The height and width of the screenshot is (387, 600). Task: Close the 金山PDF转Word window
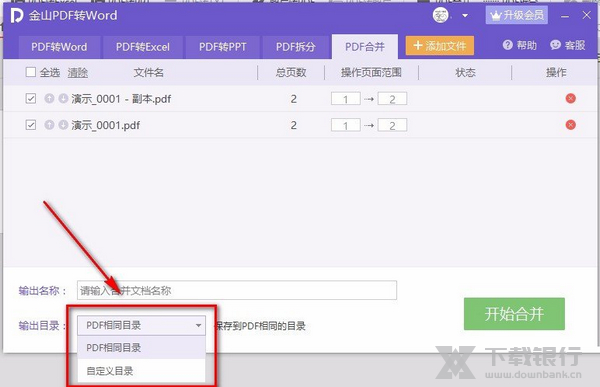pyautogui.click(x=586, y=15)
